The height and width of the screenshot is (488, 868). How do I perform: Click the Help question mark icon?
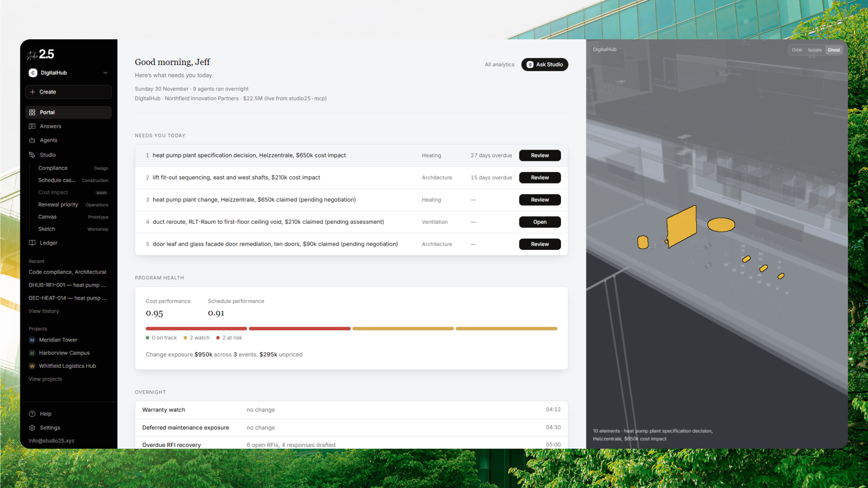(x=32, y=414)
